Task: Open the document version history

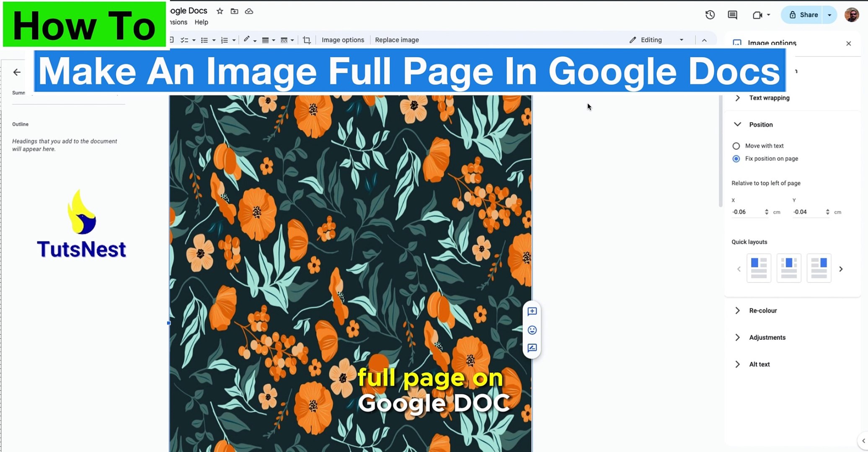Action: tap(710, 15)
